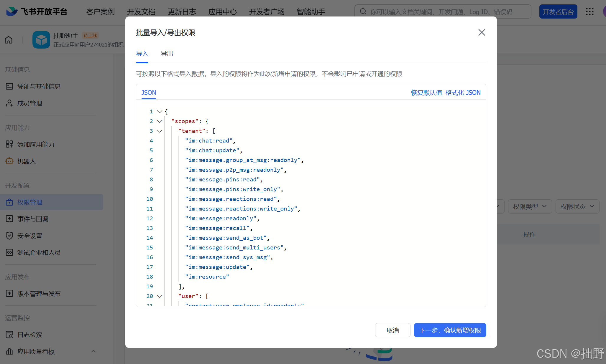Click the 成员管理 person icon

pyautogui.click(x=9, y=103)
